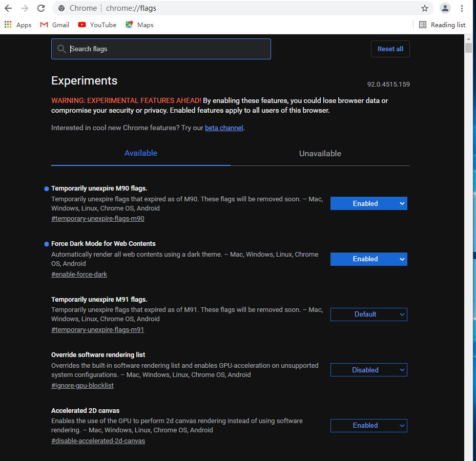Click the WARNING: EXPERIMENTAL FEATURES AHEAD! text
The height and width of the screenshot is (461, 476).
point(126,100)
